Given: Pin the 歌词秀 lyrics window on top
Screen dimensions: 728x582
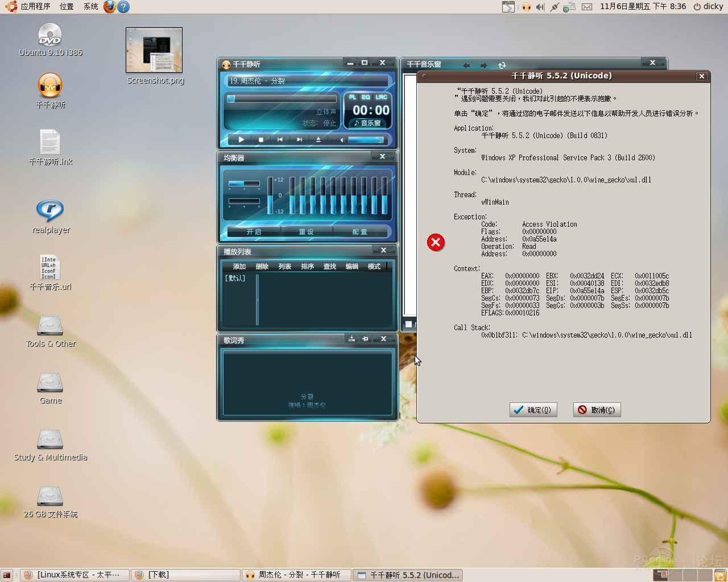Looking at the screenshot, I should tap(366, 339).
